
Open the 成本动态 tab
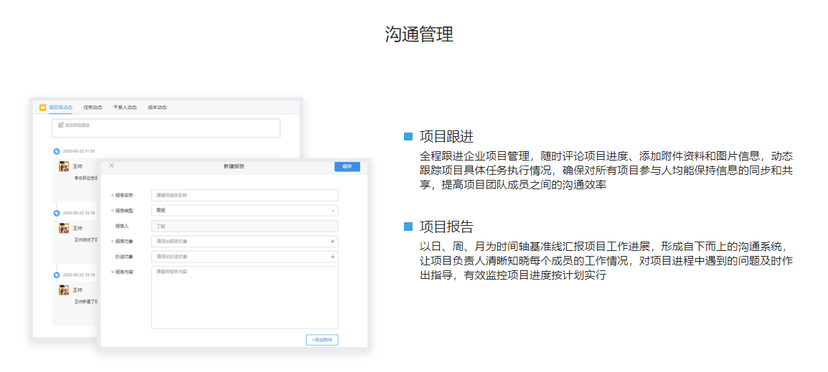click(157, 107)
